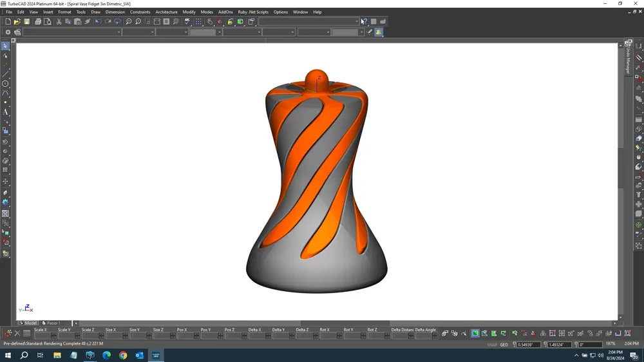644x362 pixels.
Task: Select the arrow Select tool
Action: (x=5, y=46)
